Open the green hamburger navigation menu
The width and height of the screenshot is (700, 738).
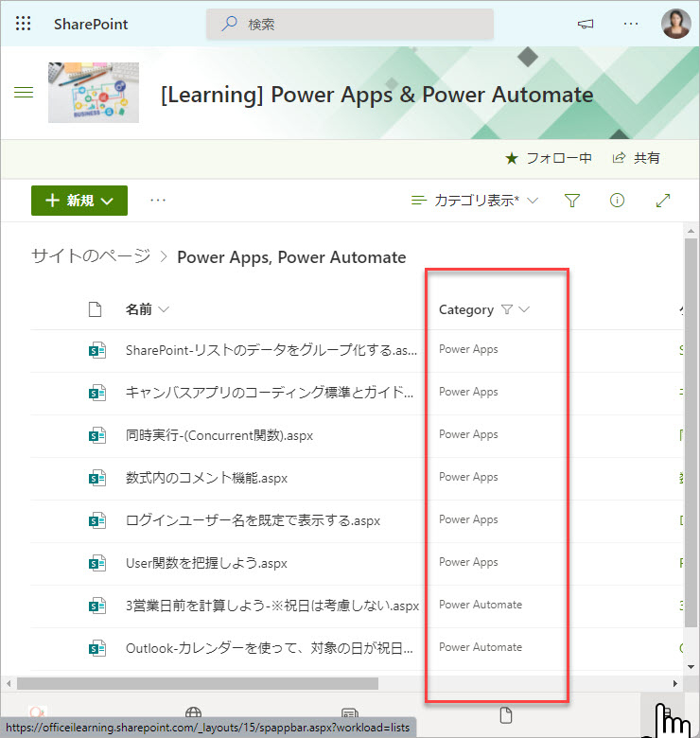24,93
